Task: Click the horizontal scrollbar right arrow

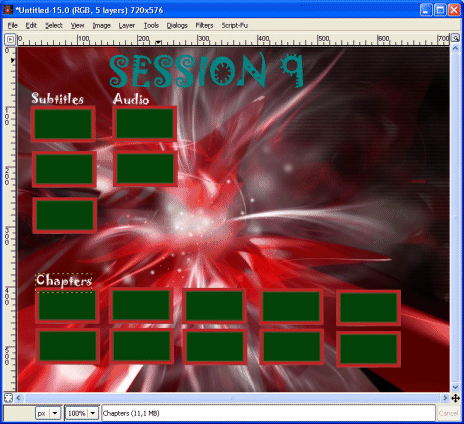Action: pyautogui.click(x=445, y=398)
